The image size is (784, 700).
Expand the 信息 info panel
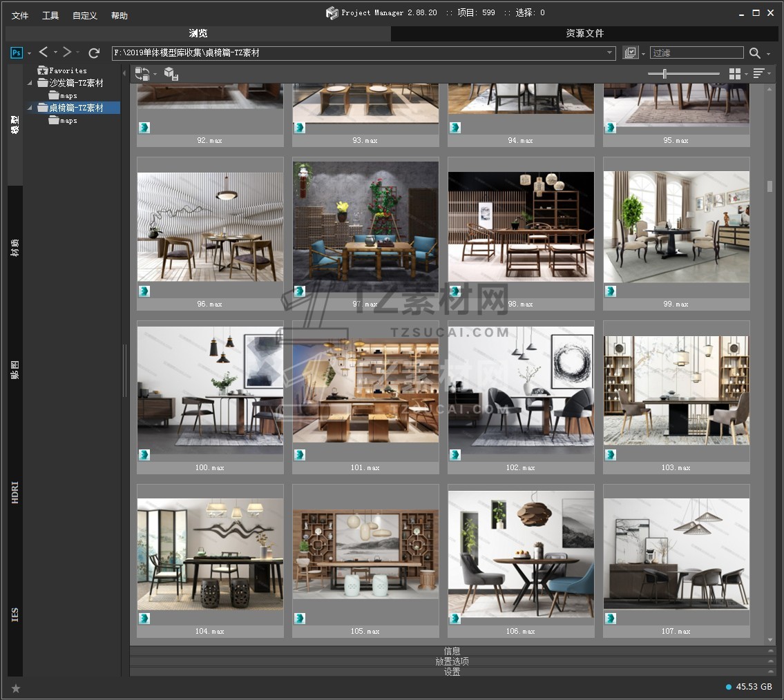tap(452, 651)
